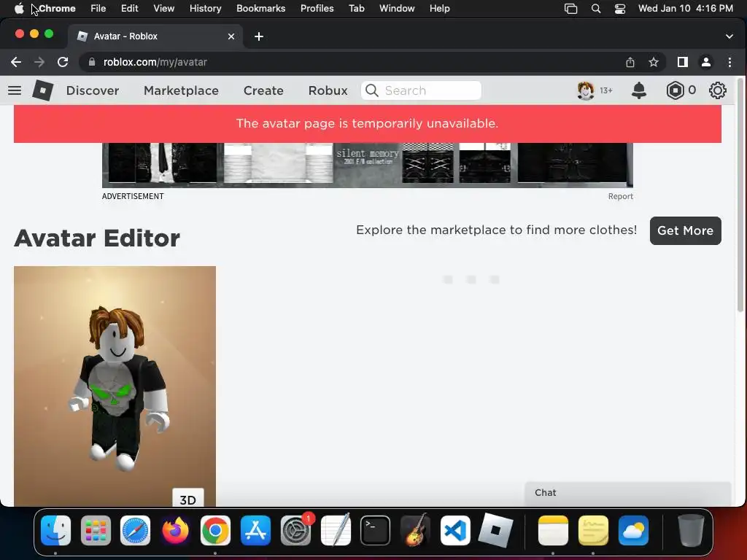Go forward in Chrome
747x560 pixels.
(x=39, y=62)
